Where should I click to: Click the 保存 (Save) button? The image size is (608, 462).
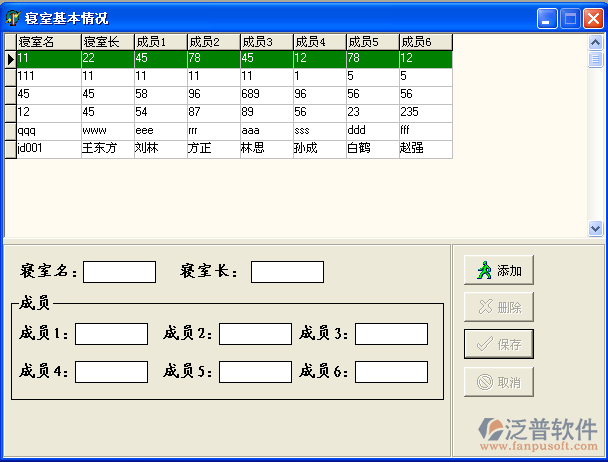click(498, 344)
